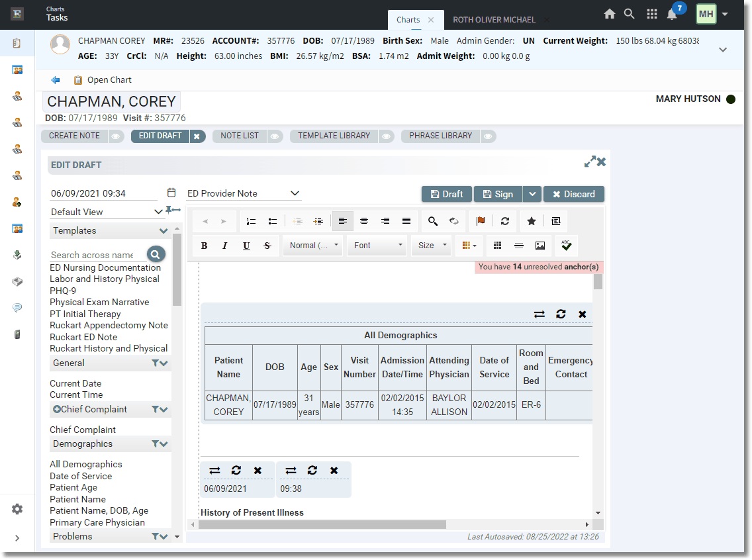Search templates with the magnifier button
The image size is (752, 560).
pyautogui.click(x=156, y=254)
